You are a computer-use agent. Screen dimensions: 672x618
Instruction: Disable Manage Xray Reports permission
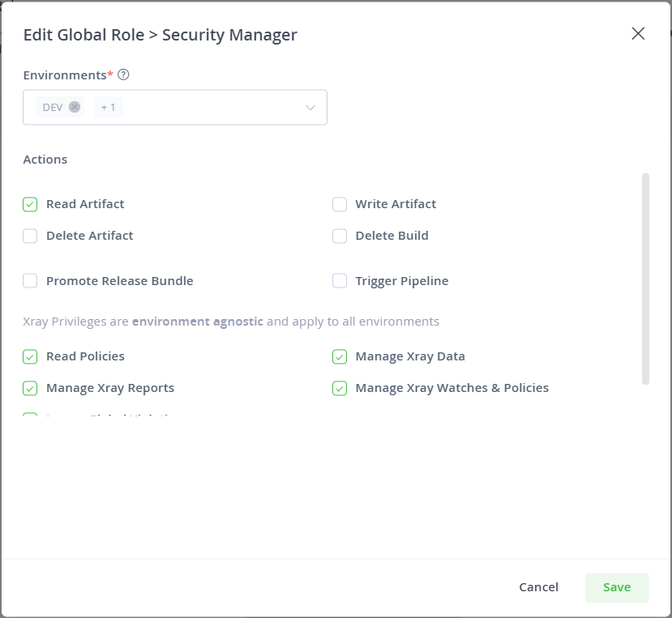click(30, 388)
